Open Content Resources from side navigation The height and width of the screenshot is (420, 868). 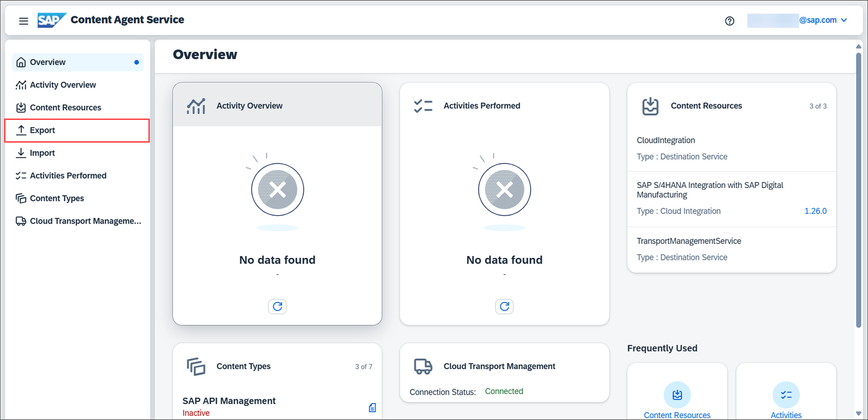pyautogui.click(x=78, y=108)
